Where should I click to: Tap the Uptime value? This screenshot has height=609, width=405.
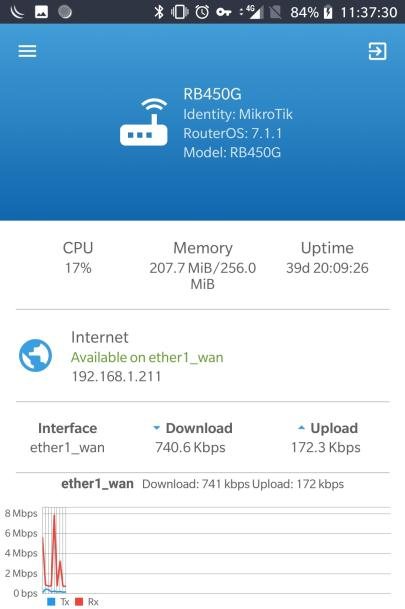(327, 268)
